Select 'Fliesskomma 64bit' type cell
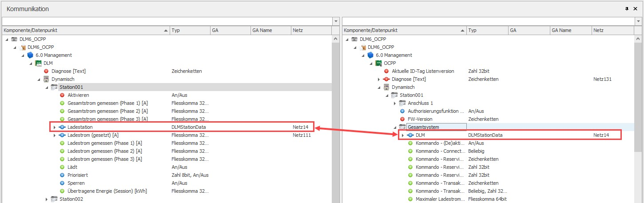 point(487,199)
